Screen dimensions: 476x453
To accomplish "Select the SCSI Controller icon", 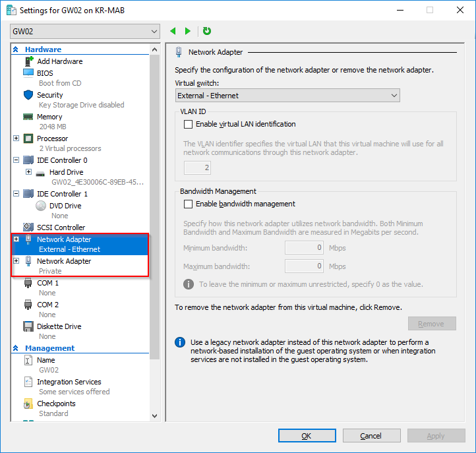I will point(28,227).
